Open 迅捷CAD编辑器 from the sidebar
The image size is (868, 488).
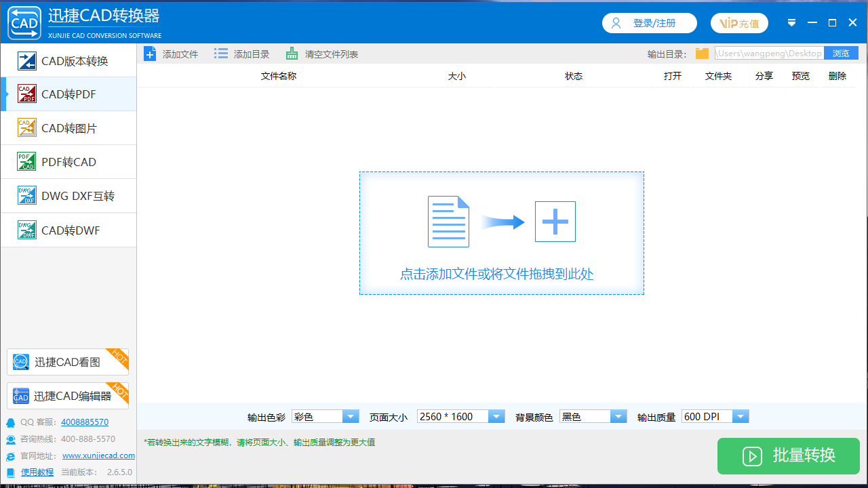click(x=68, y=395)
